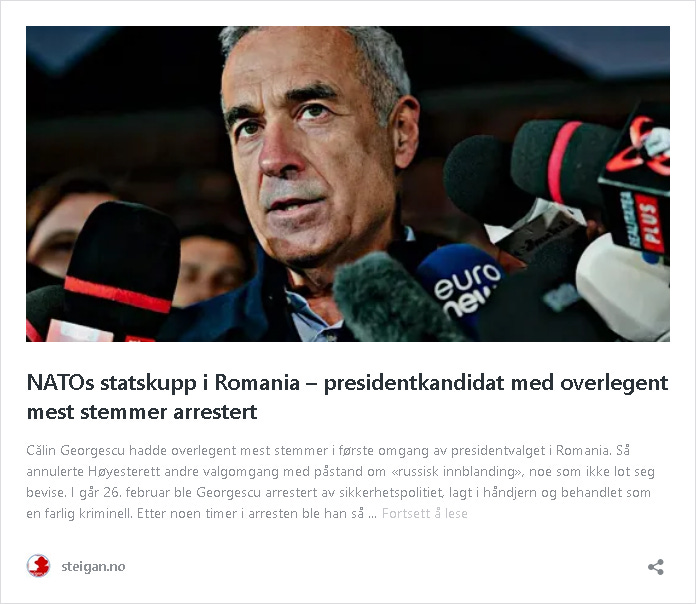This screenshot has width=696, height=604.
Task: Click the black microphone with pink stripe
Action: [x=562, y=160]
